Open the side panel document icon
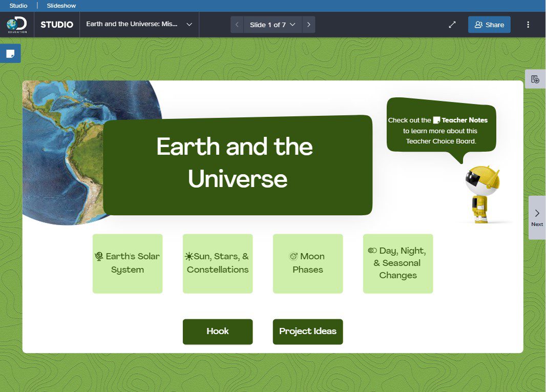Screen dimensions: 546x392 535,79
